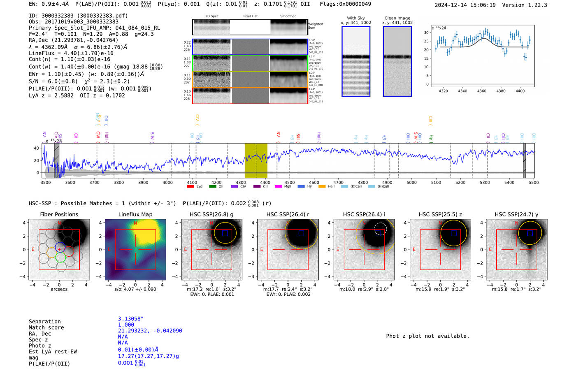Image resolution: width=576 pixels, height=392 pixels.
Task: Click the dashed white circle in i-band cutout
Action: click(381, 229)
